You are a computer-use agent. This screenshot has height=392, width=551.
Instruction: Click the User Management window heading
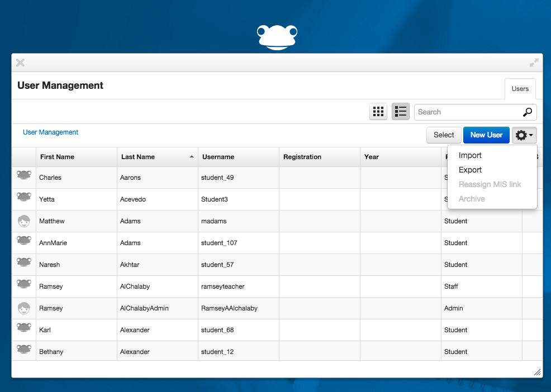click(60, 85)
